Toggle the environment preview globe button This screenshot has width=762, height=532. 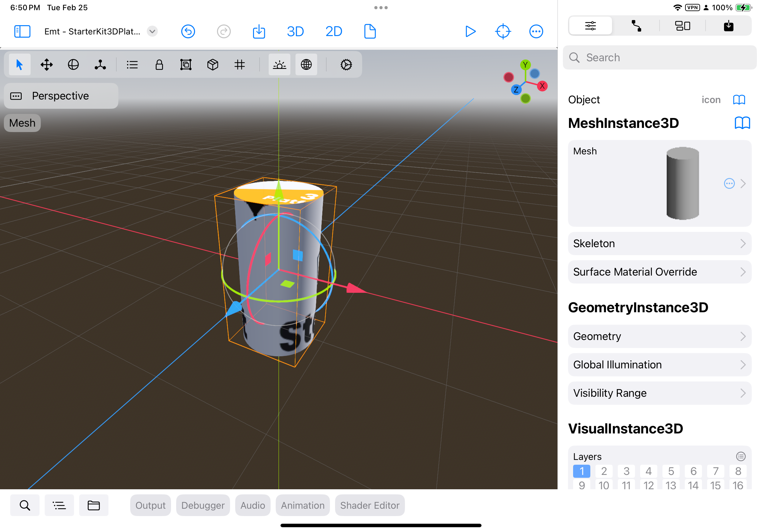[x=306, y=65]
